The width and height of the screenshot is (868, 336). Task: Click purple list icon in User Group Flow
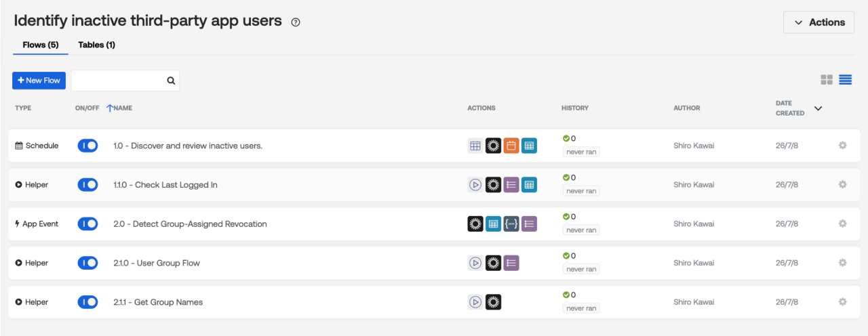pyautogui.click(x=511, y=263)
